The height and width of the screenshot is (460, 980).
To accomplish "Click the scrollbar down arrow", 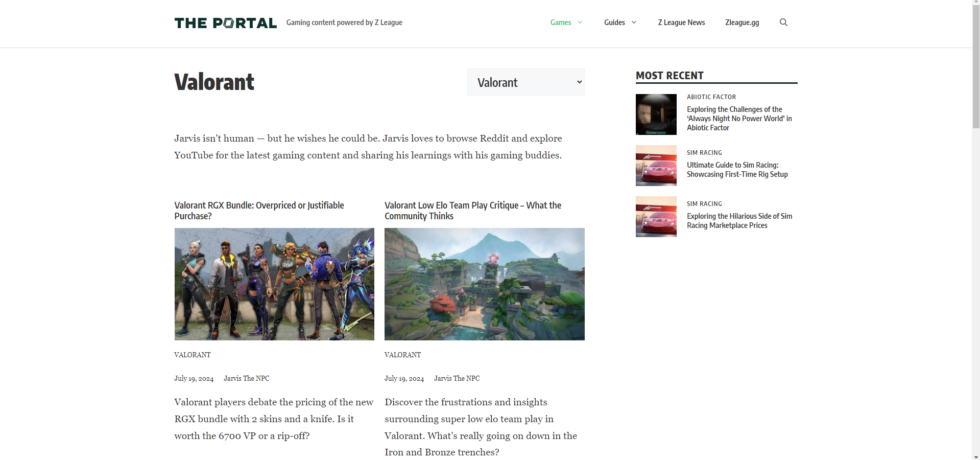I will point(976,457).
